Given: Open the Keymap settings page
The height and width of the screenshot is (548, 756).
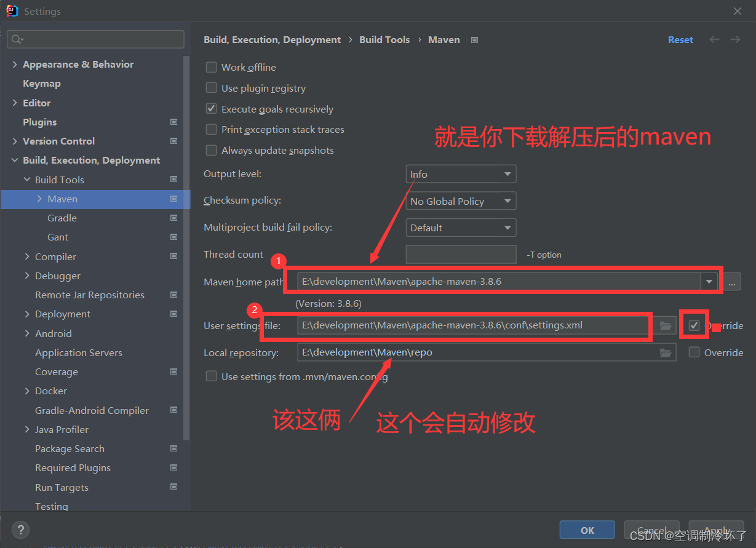Looking at the screenshot, I should point(42,83).
